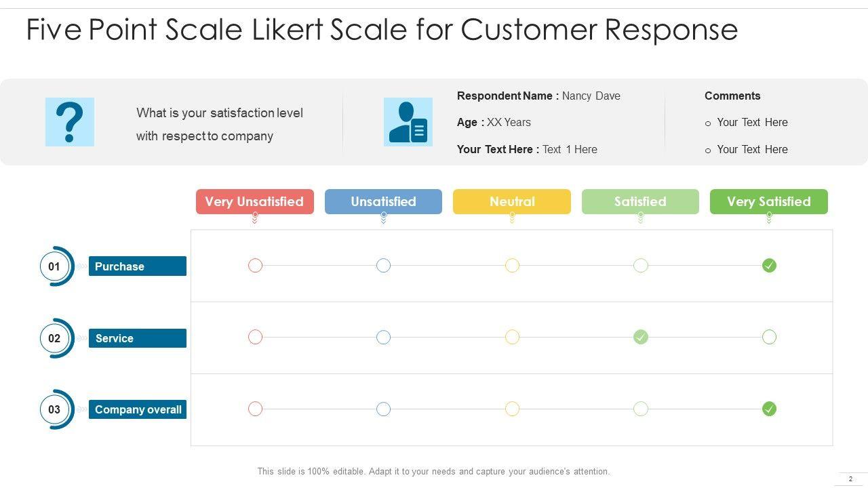
Task: Click the blue question mark icon
Action: pos(70,122)
